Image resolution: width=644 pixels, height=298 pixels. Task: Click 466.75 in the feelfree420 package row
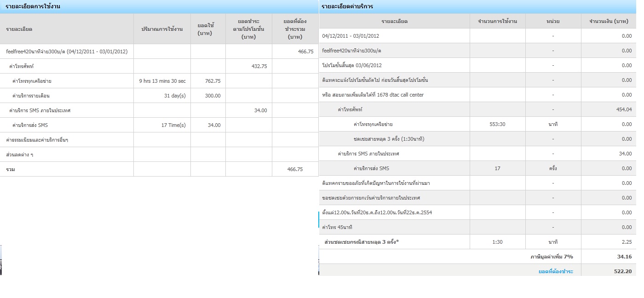pyautogui.click(x=305, y=52)
